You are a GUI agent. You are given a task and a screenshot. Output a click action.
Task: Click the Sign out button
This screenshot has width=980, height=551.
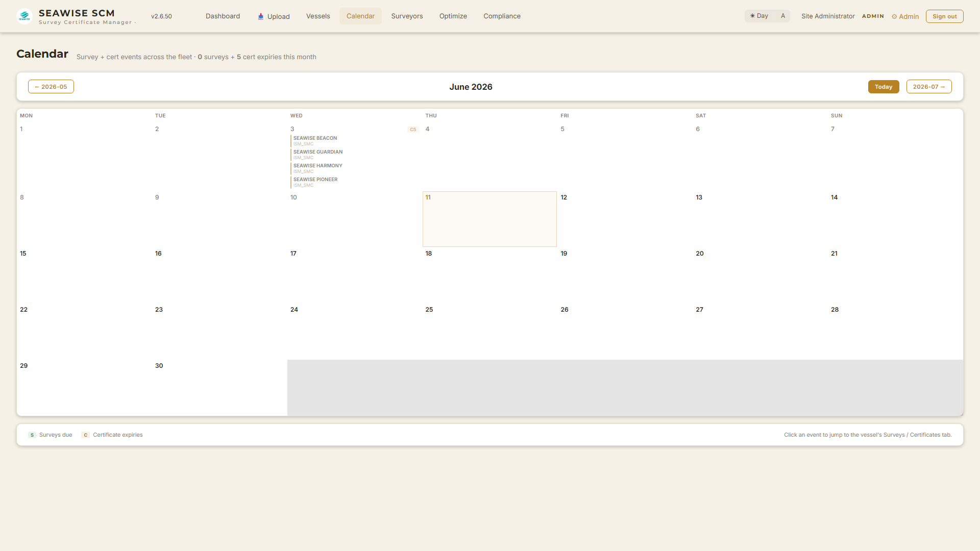point(944,16)
